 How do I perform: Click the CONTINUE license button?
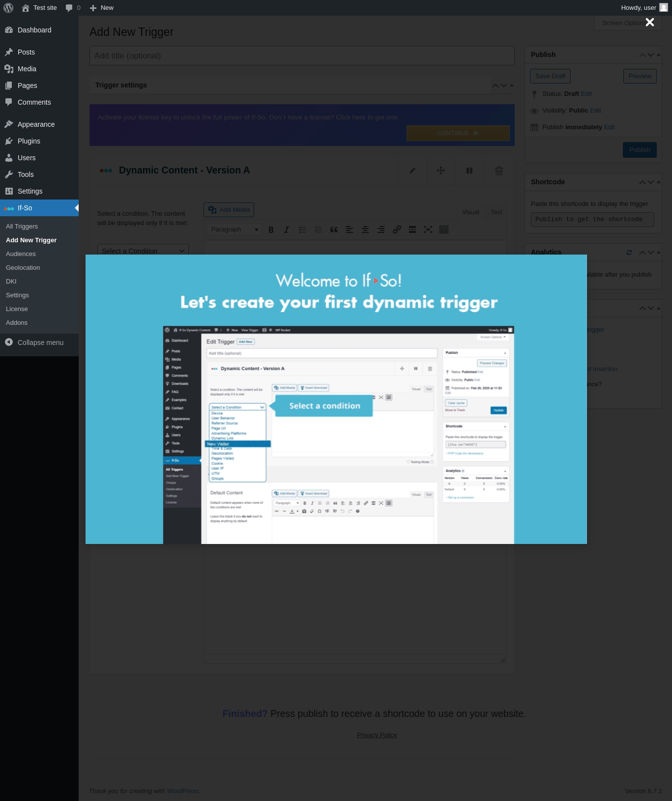coord(458,133)
